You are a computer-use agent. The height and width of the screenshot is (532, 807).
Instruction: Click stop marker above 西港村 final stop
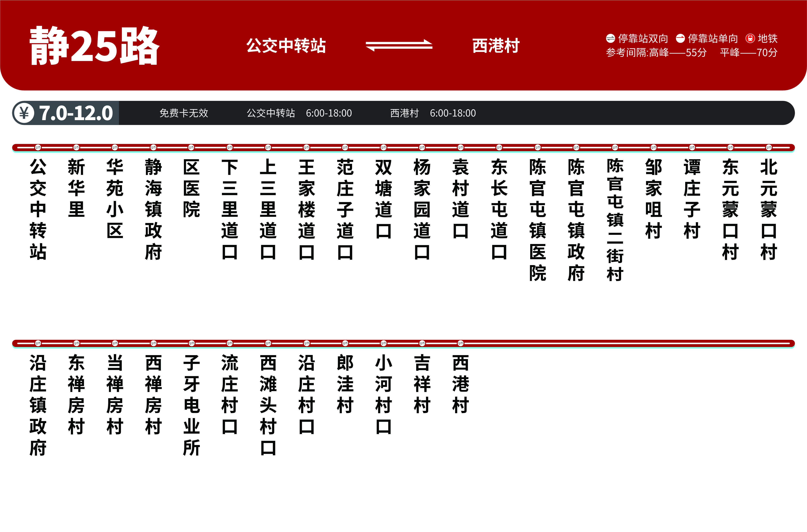click(x=460, y=343)
